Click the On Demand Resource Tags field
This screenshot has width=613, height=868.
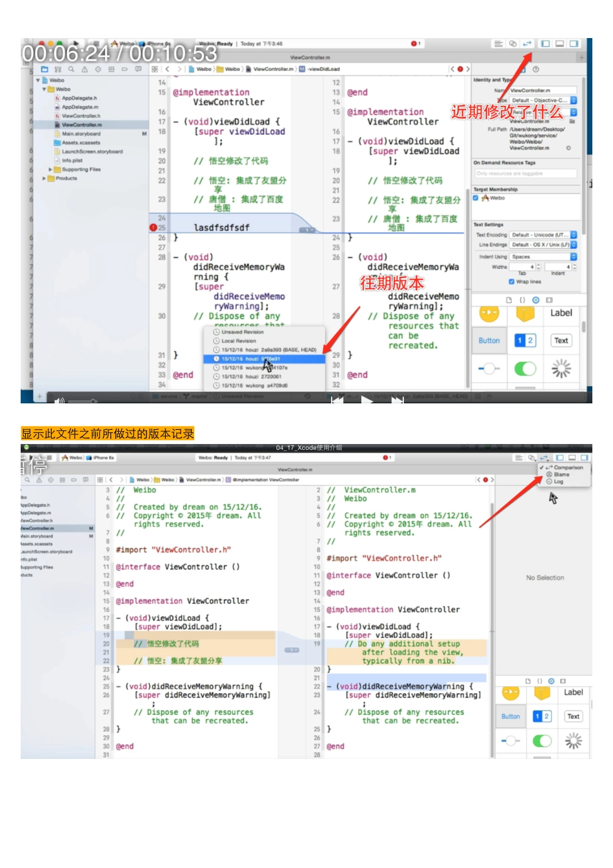click(525, 174)
